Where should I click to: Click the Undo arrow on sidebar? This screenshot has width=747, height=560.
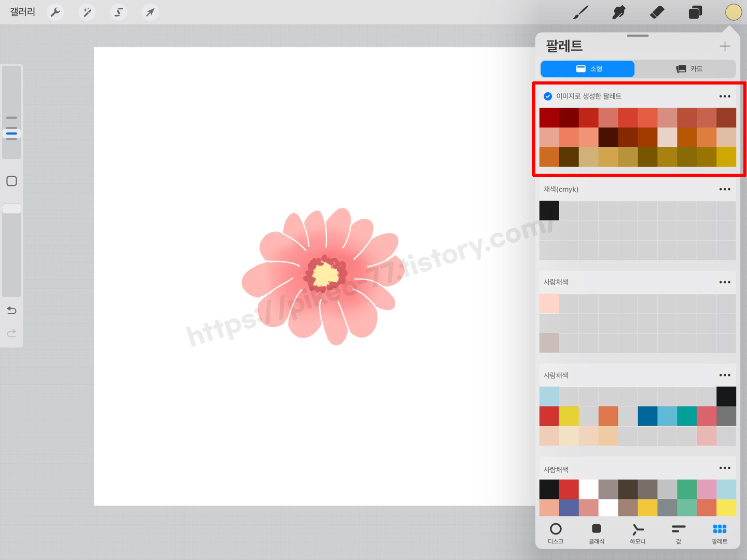[11, 311]
